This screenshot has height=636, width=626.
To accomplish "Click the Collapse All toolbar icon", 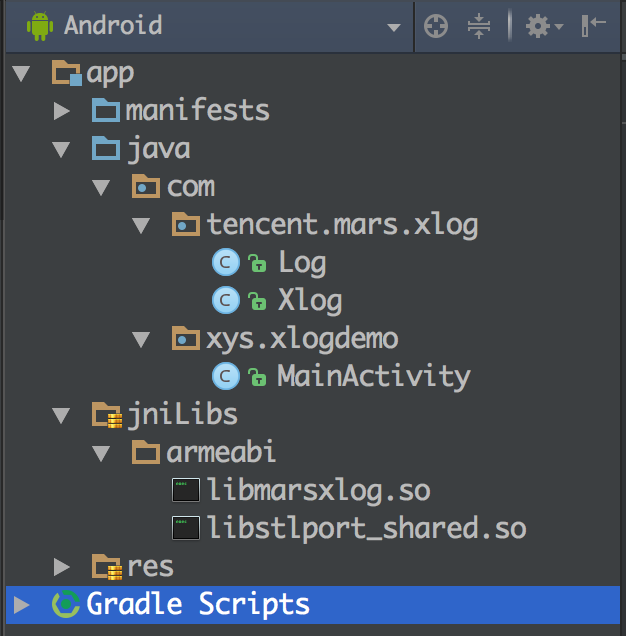I will coord(479,26).
